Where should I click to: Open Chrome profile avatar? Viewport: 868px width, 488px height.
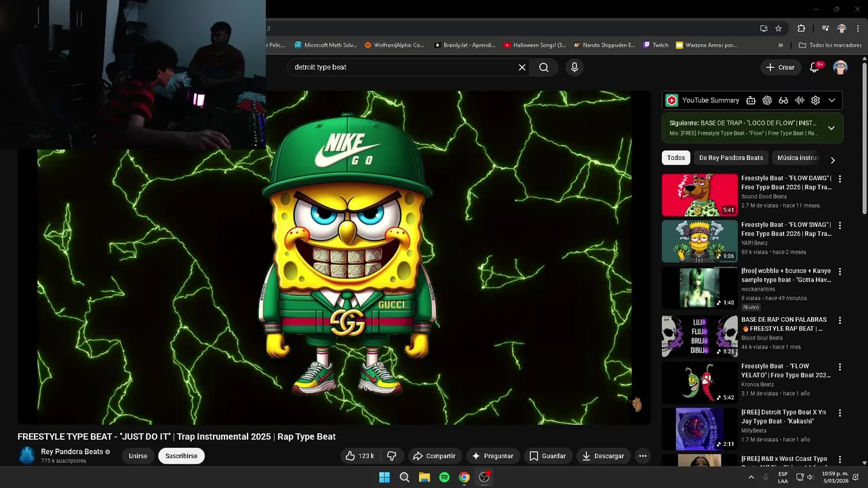[x=842, y=28]
